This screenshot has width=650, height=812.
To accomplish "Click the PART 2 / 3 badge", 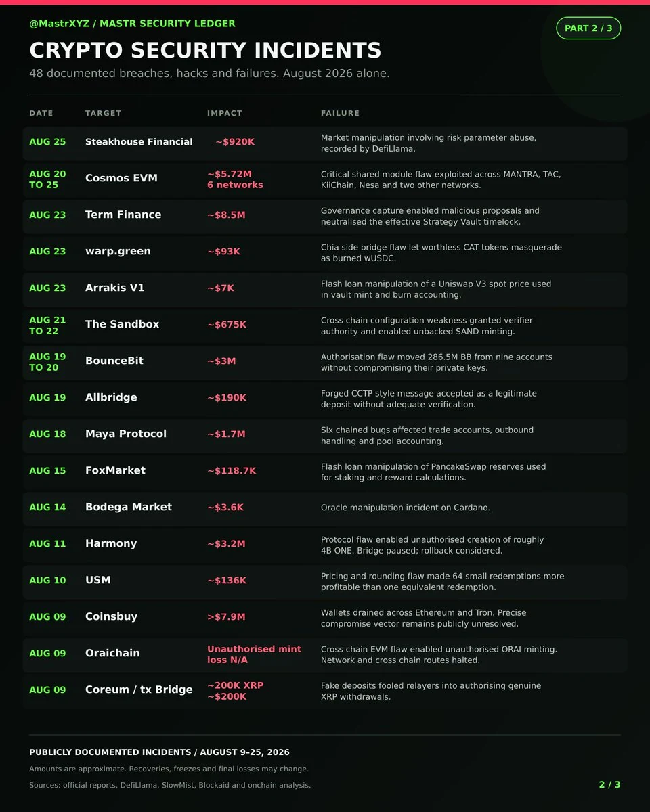I will point(588,28).
